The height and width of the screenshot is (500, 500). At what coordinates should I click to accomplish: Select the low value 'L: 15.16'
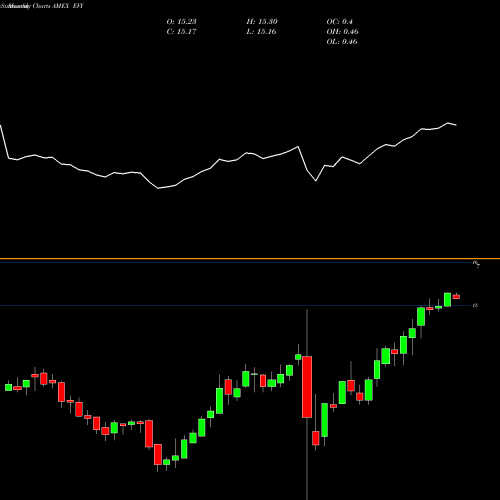point(262,32)
